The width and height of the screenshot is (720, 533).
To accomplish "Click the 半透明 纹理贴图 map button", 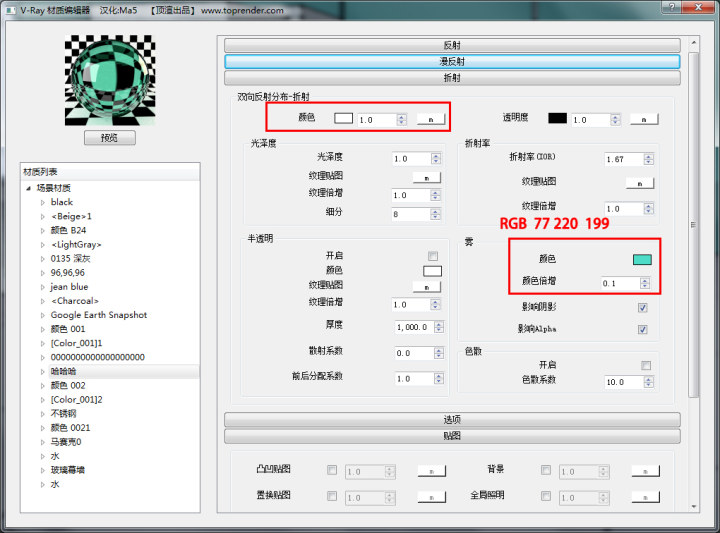I will (x=427, y=287).
